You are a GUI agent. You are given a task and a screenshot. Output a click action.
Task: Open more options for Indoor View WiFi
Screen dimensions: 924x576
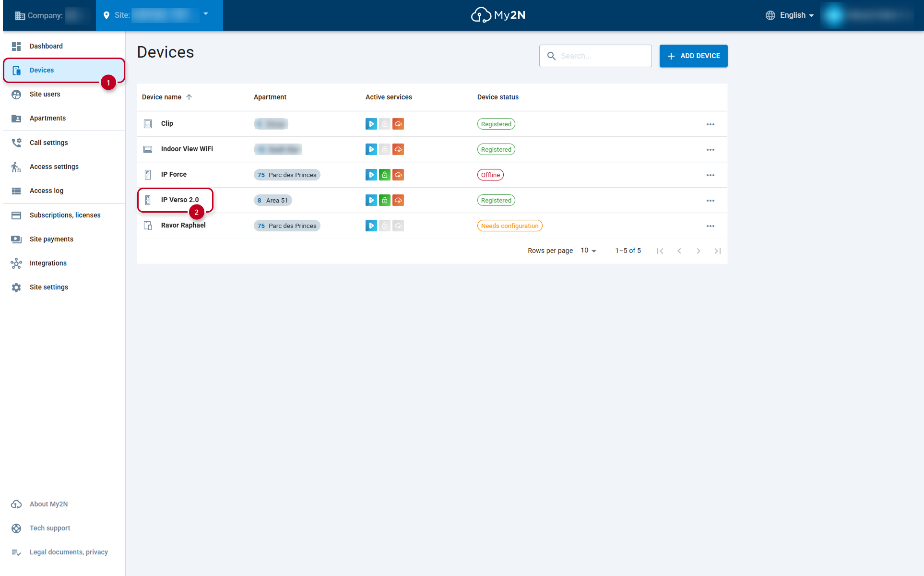(711, 150)
